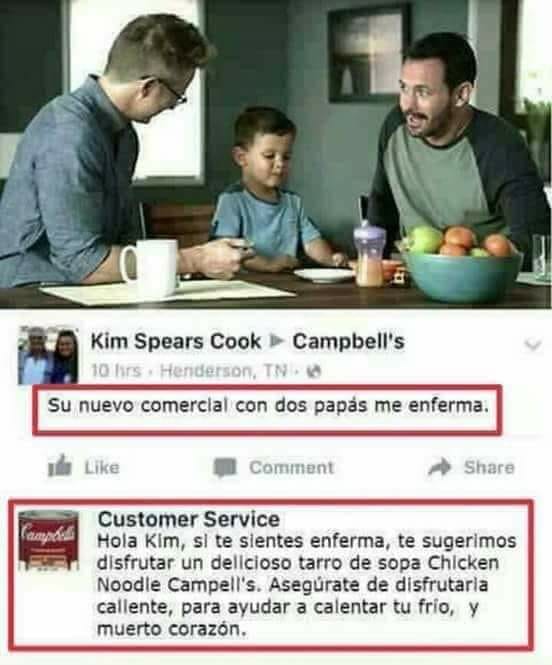This screenshot has width=552, height=665.
Task: Open the Henderson, TN location link
Action: tap(224, 371)
